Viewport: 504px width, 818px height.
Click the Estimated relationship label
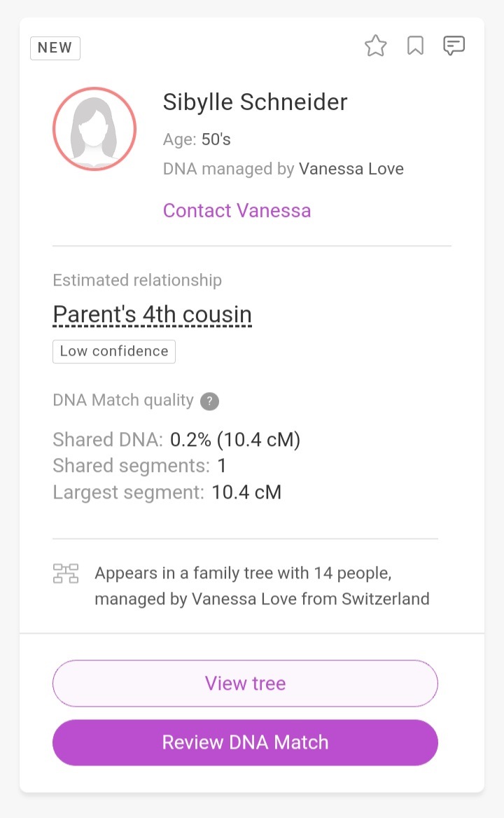point(137,280)
